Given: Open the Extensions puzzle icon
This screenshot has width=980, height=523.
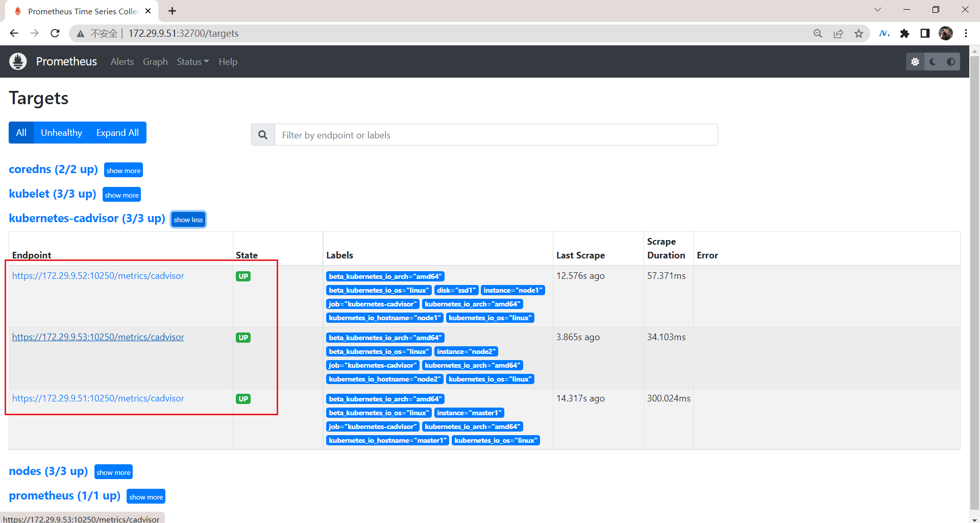Looking at the screenshot, I should point(904,33).
